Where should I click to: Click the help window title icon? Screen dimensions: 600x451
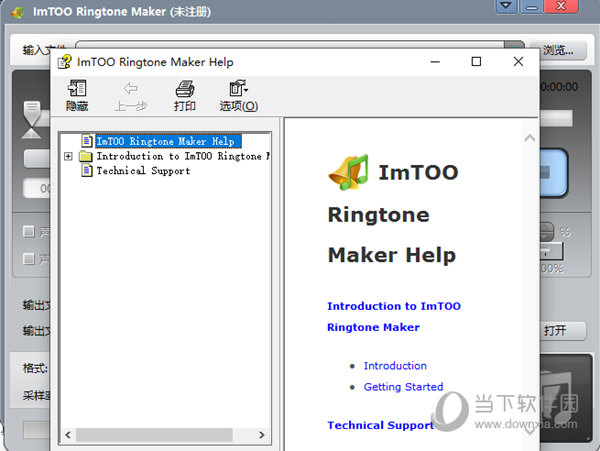coord(64,62)
